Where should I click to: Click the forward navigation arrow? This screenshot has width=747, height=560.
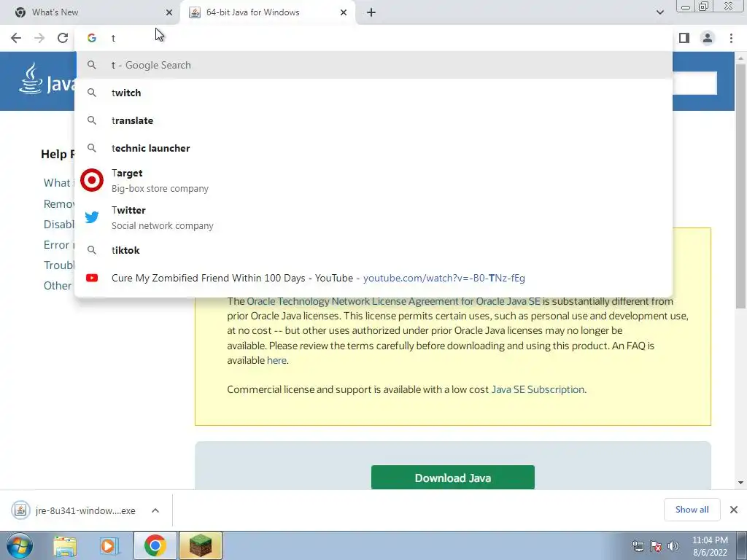point(39,38)
